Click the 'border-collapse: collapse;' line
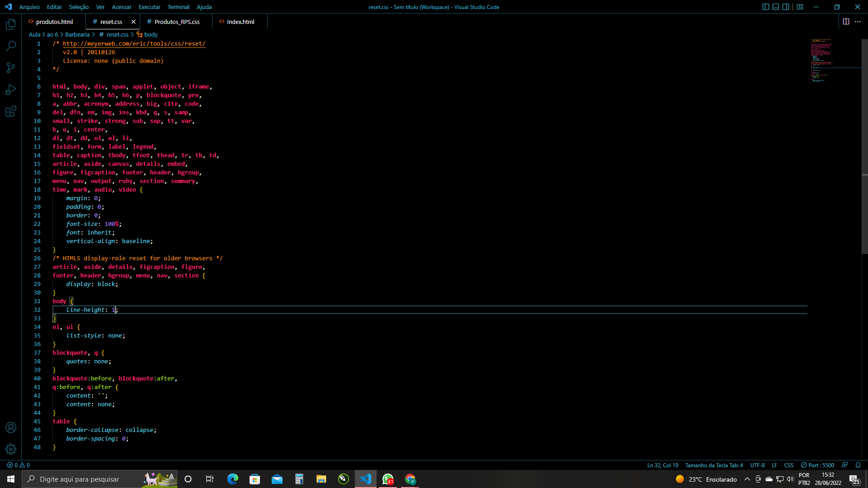Viewport: 868px width, 488px height. [111, 430]
